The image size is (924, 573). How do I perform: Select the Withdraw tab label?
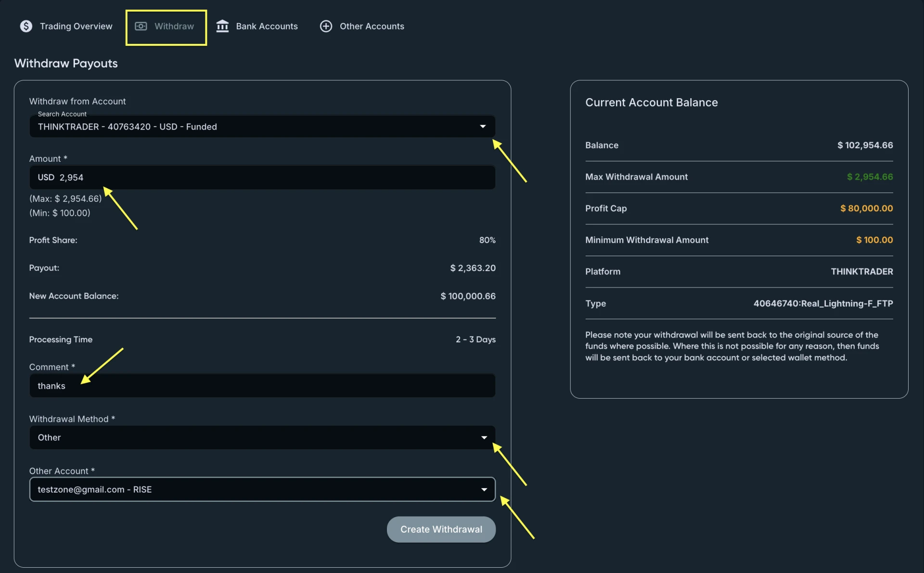[x=174, y=26]
